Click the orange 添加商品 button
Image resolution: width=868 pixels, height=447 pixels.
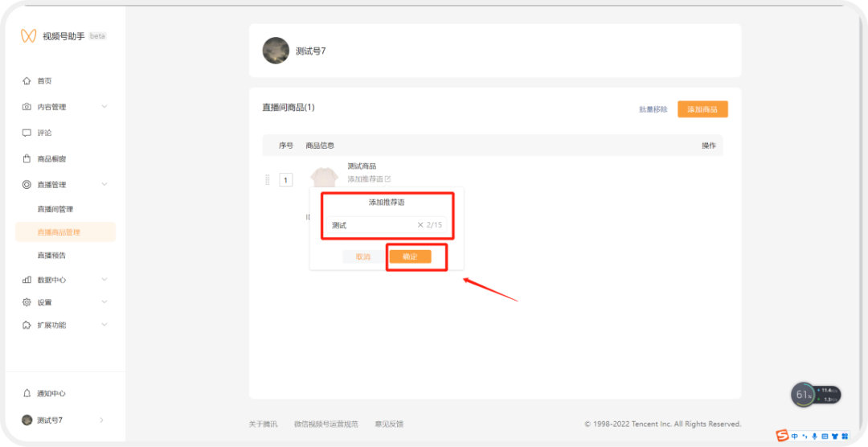click(x=702, y=109)
